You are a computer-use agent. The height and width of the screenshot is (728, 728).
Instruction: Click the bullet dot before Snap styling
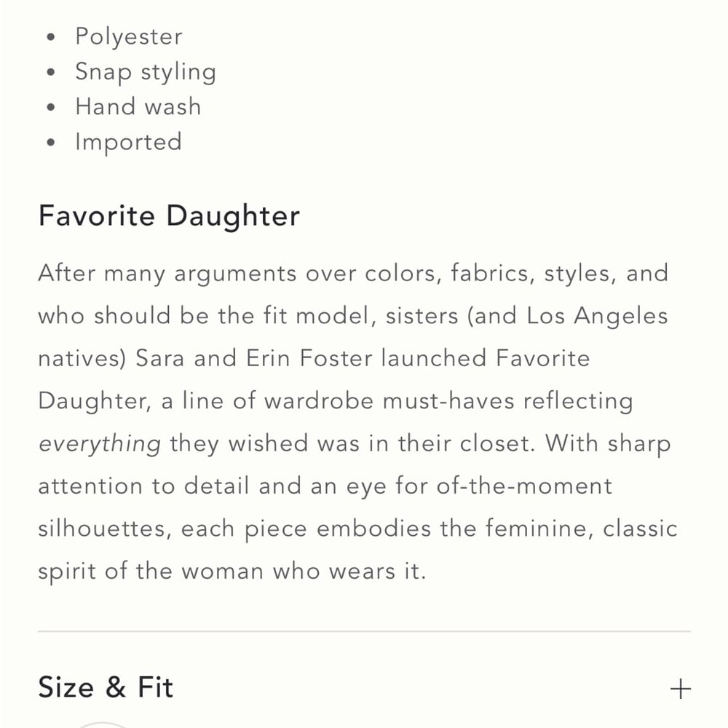point(51,72)
